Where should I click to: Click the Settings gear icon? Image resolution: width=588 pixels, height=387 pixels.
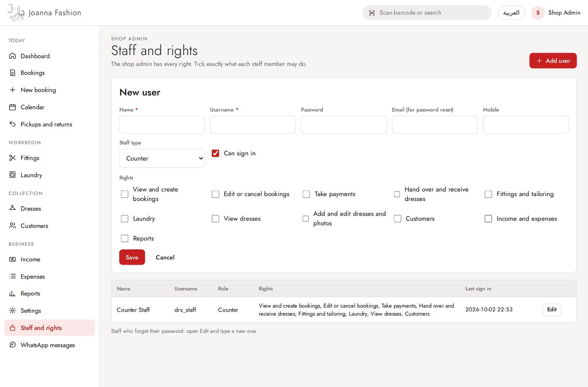pyautogui.click(x=12, y=311)
